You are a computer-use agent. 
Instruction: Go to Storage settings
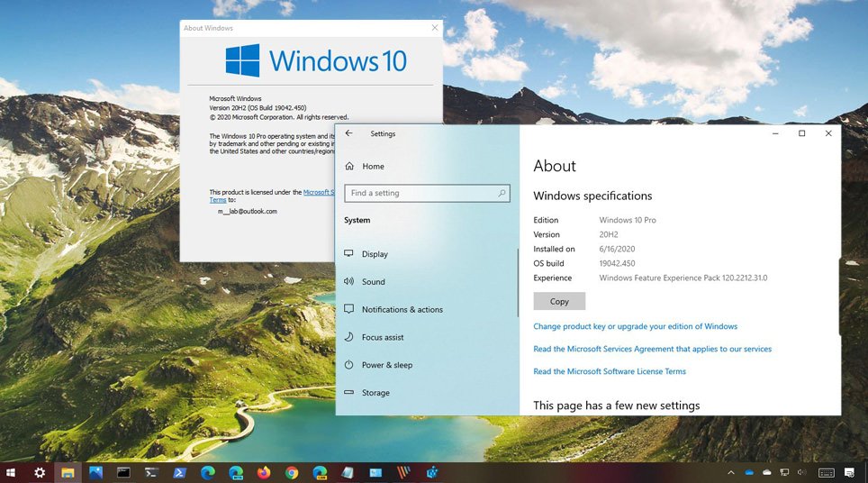pyautogui.click(x=375, y=393)
